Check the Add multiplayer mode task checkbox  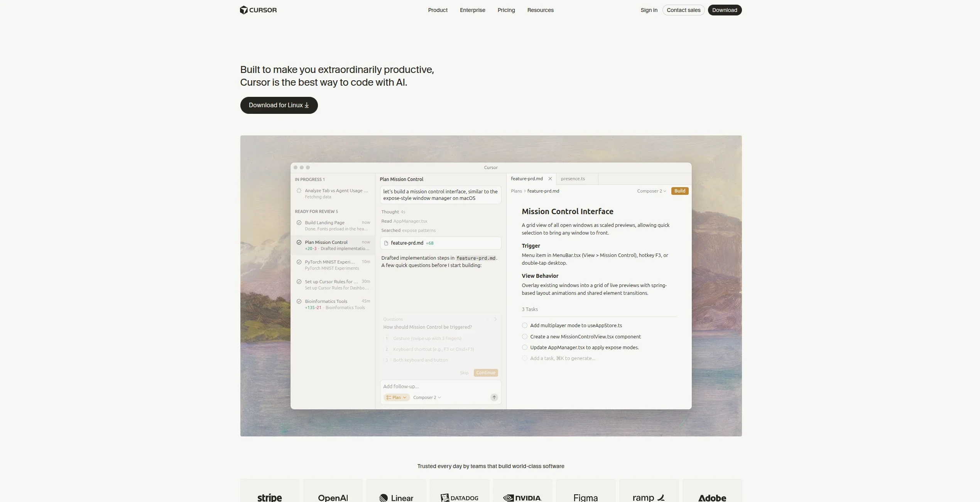tap(524, 325)
